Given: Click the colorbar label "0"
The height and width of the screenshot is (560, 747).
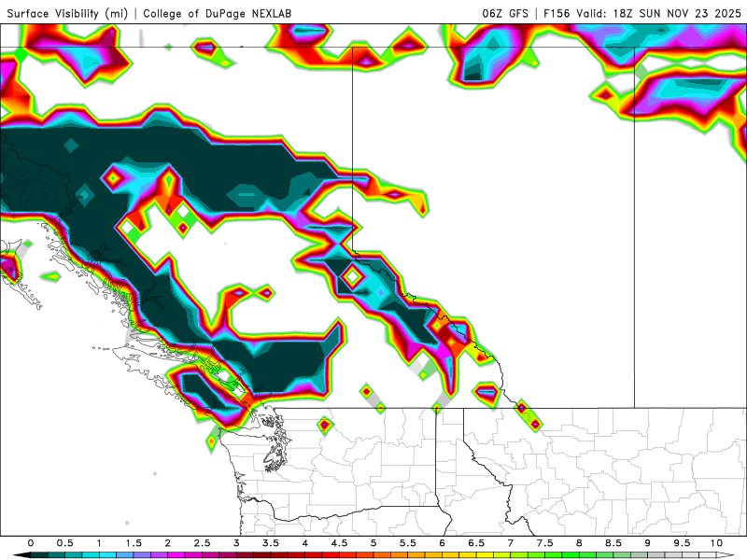Looking at the screenshot, I should click(x=31, y=543).
